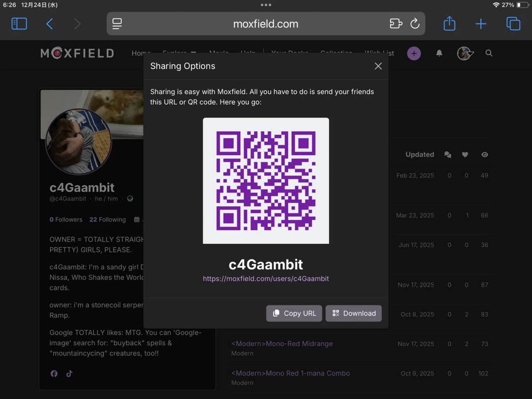The width and height of the screenshot is (532, 399).
Task: Tap the battery indicator
Action: pyautogui.click(x=522, y=5)
